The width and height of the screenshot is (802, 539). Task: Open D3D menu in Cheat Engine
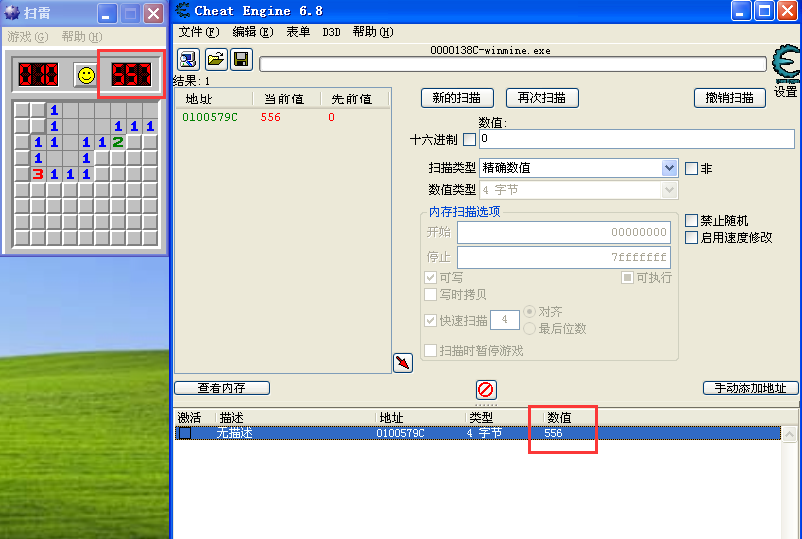[x=331, y=32]
